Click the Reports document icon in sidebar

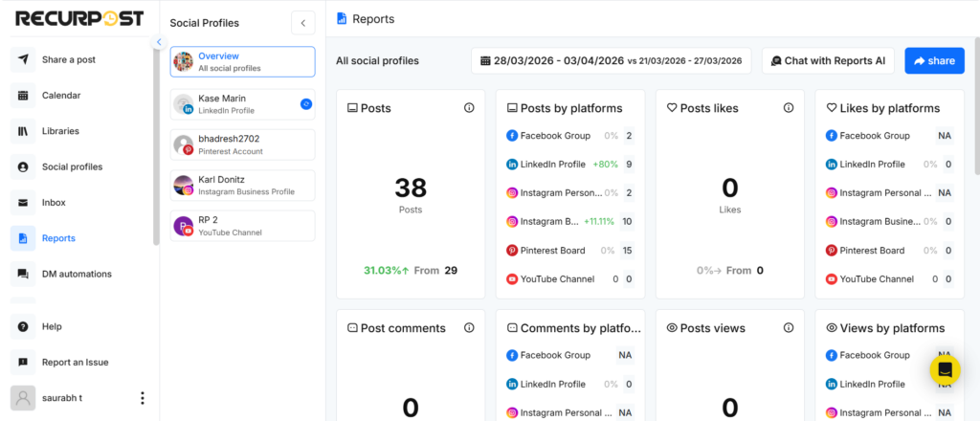click(x=23, y=238)
